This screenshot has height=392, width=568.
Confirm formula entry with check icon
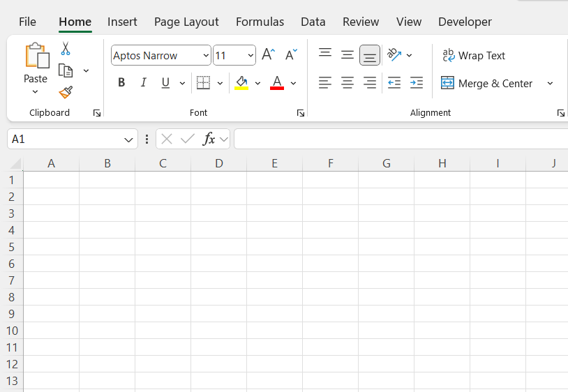point(188,139)
